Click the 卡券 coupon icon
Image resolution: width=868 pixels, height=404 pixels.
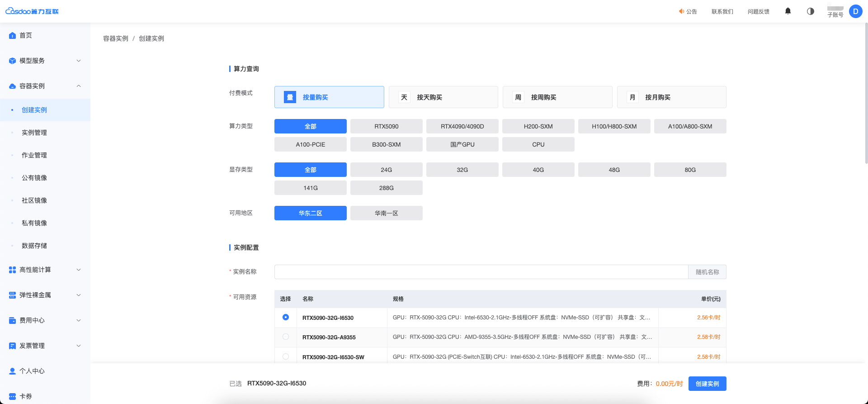[12, 396]
